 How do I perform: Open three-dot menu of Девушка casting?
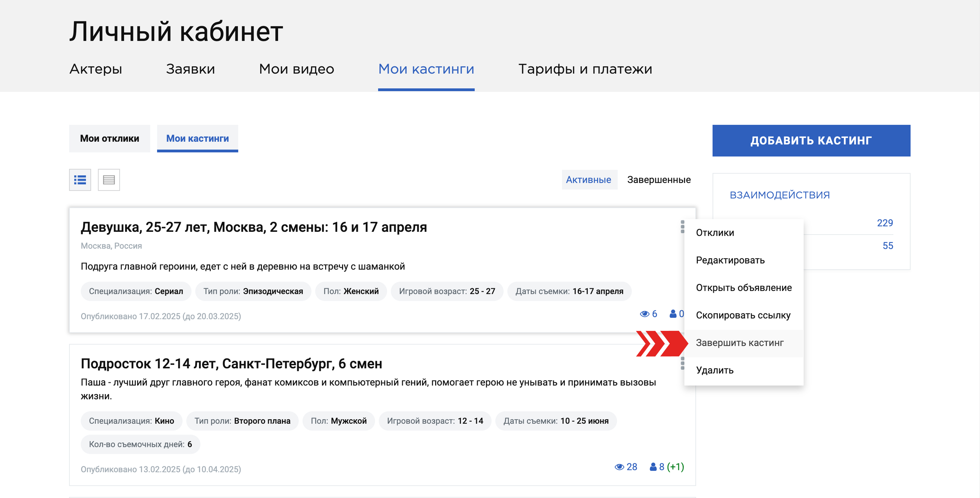tap(683, 227)
